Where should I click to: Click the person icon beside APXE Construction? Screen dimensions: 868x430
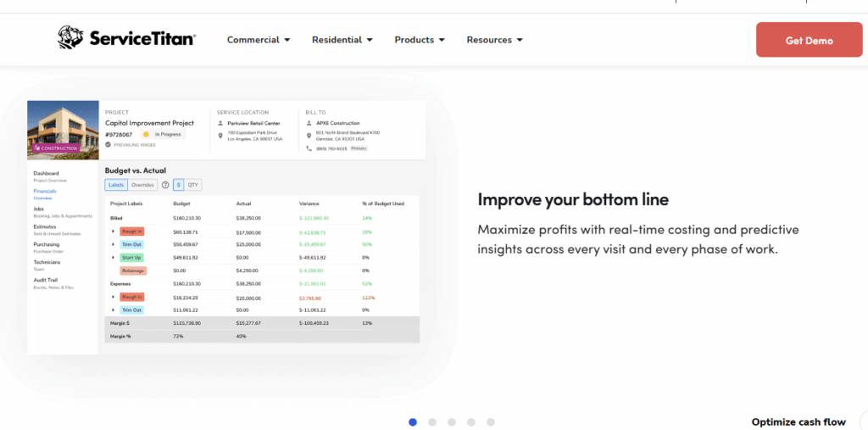coord(309,123)
